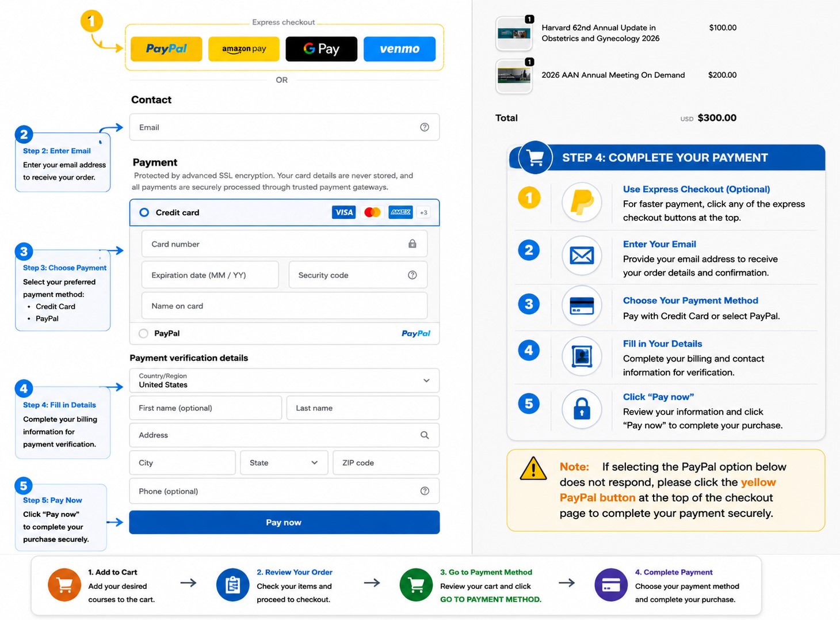Select the Credit card radio button
The width and height of the screenshot is (840, 620).
click(x=144, y=212)
